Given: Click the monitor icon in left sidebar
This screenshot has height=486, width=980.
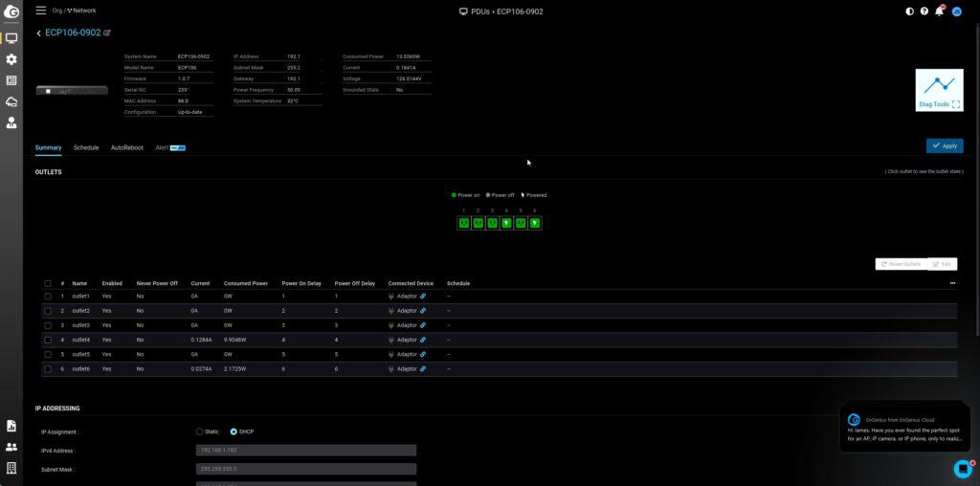Looking at the screenshot, I should tap(11, 38).
